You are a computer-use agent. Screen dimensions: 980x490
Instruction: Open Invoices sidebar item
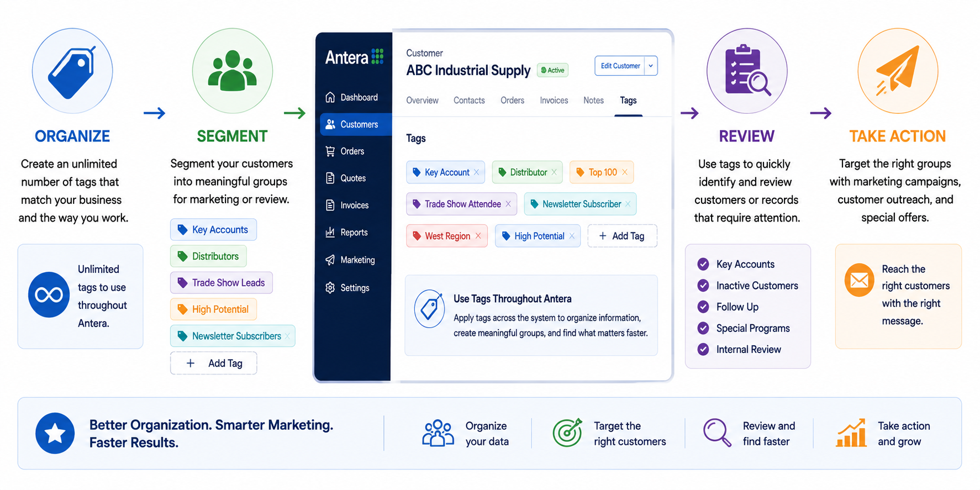tap(347, 205)
